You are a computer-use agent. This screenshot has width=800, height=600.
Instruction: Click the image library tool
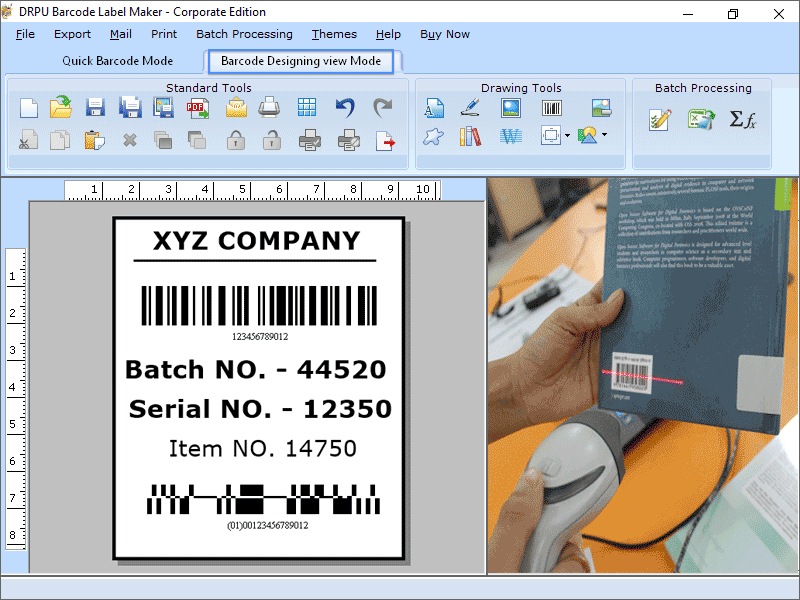(x=602, y=108)
